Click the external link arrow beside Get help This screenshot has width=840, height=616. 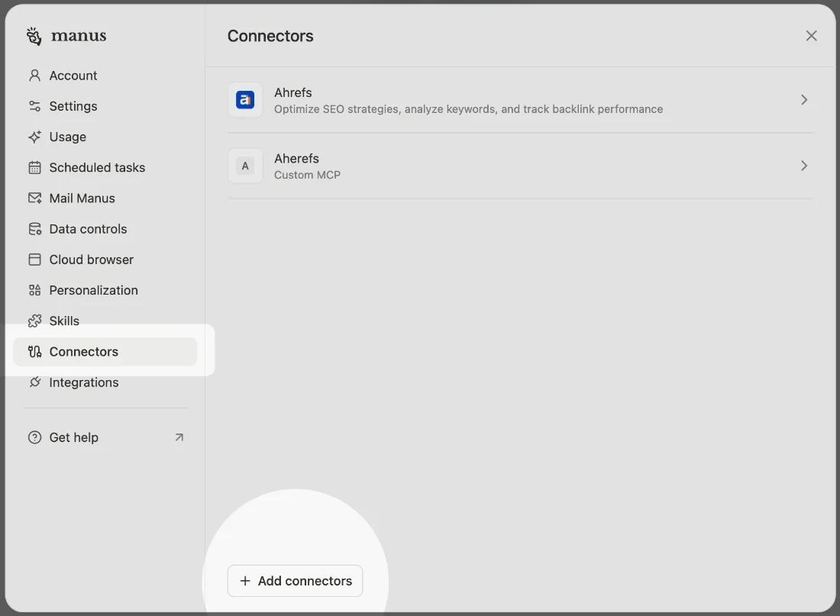tap(179, 437)
